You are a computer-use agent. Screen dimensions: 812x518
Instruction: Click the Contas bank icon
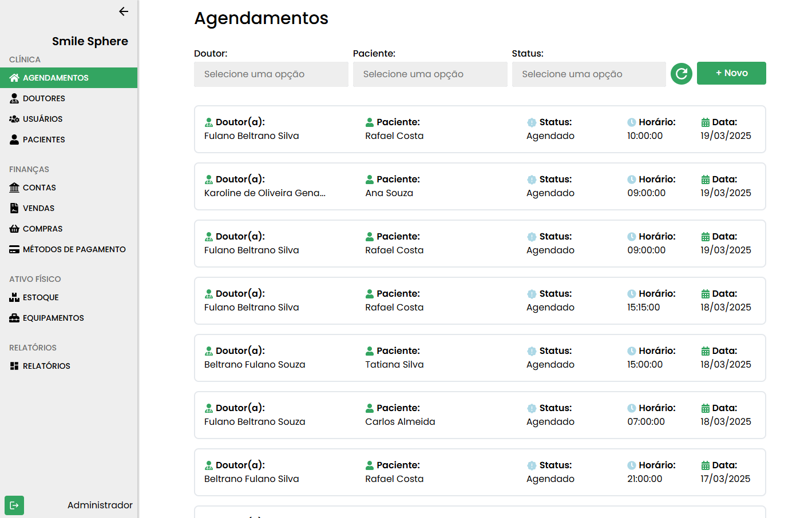(14, 188)
